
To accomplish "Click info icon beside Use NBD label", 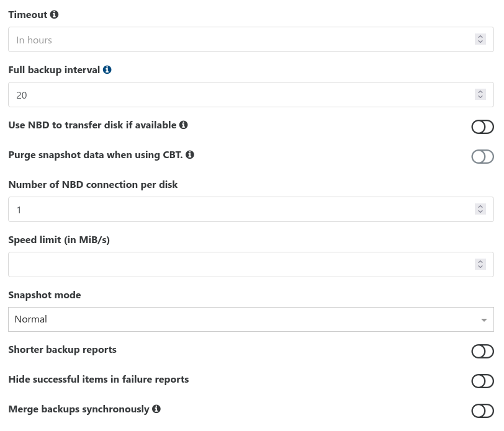I will click(184, 125).
